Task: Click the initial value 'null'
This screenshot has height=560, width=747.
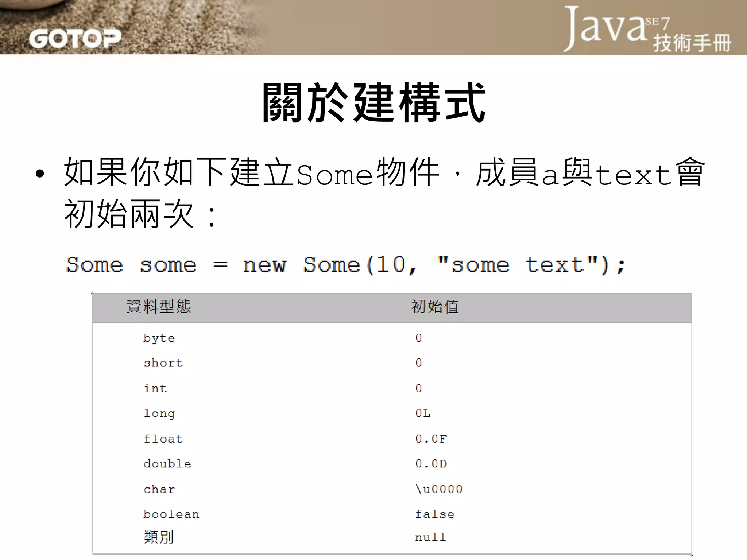Action: [x=431, y=537]
